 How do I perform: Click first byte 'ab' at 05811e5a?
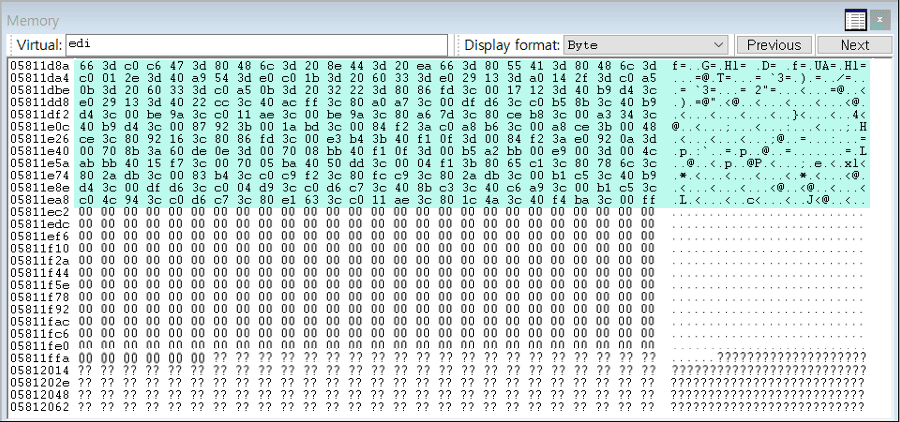(x=85, y=162)
